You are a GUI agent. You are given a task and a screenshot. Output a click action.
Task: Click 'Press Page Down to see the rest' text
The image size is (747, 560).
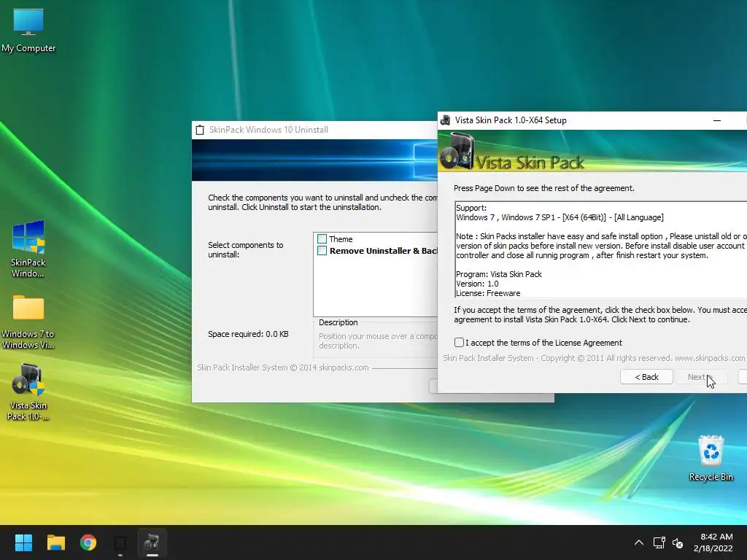pyautogui.click(x=544, y=188)
